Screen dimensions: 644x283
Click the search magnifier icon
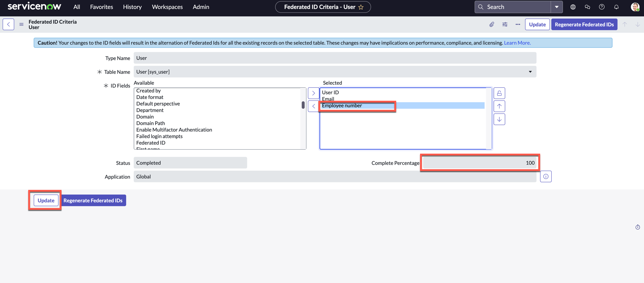pos(481,7)
